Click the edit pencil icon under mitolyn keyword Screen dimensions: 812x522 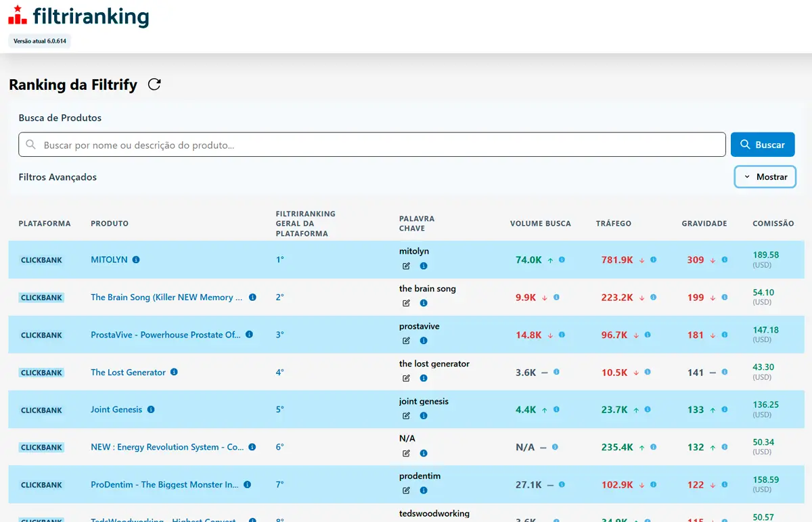pyautogui.click(x=405, y=266)
